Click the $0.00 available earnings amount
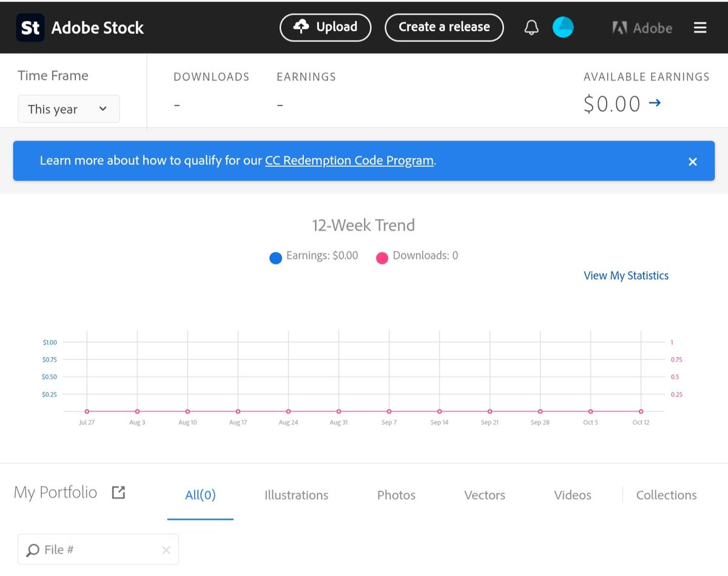The image size is (728, 576). point(612,104)
